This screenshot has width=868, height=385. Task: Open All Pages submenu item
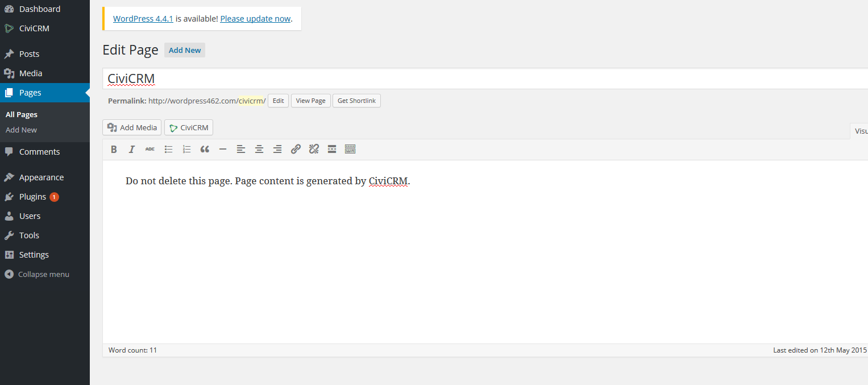coord(22,114)
